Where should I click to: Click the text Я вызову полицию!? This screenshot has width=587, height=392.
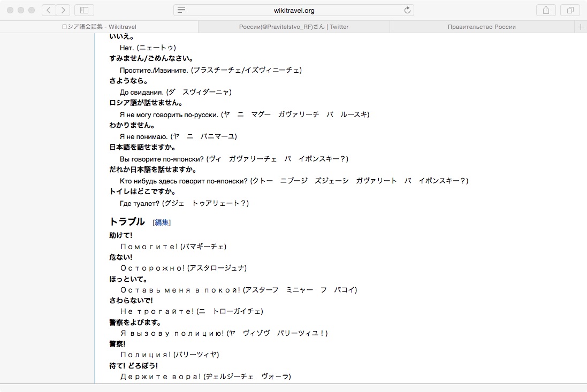[172, 333]
